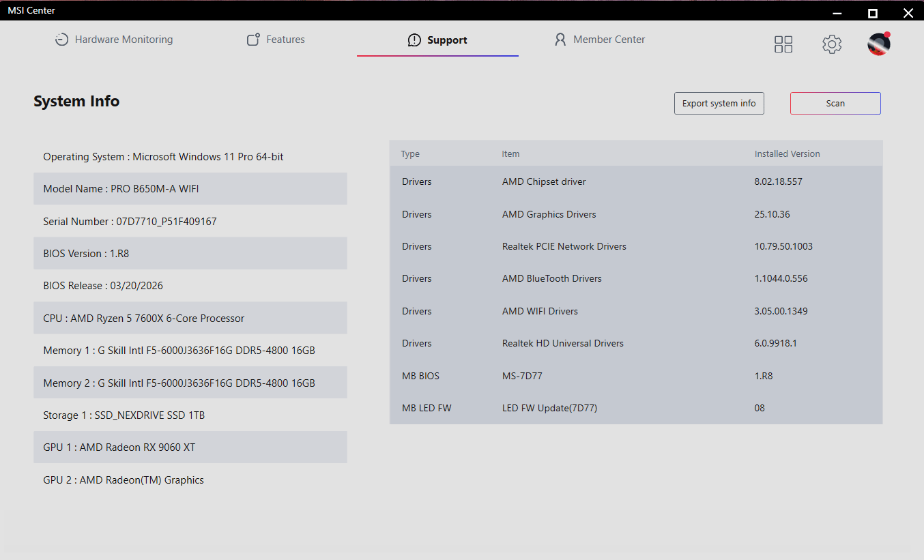The image size is (924, 560).
Task: Open the user profile avatar
Action: tap(879, 44)
